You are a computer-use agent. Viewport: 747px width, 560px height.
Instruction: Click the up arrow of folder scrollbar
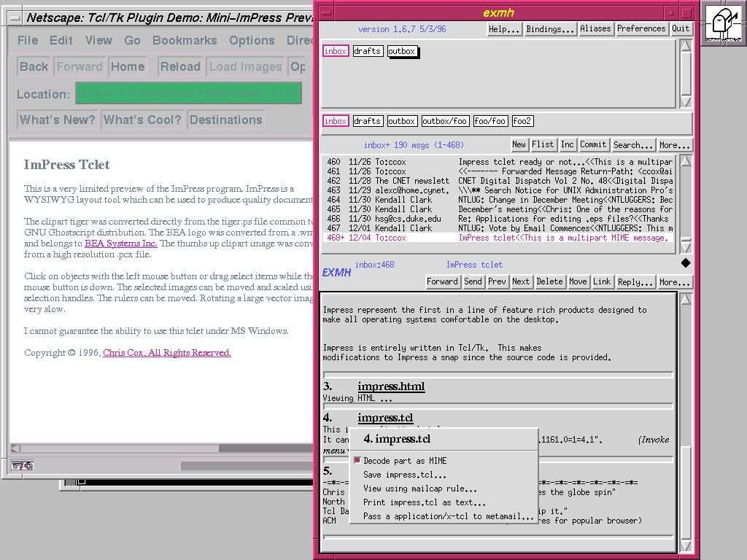686,46
